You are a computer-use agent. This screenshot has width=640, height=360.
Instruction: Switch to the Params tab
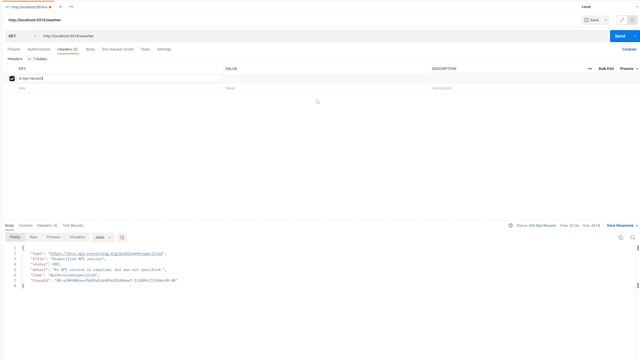click(x=14, y=49)
